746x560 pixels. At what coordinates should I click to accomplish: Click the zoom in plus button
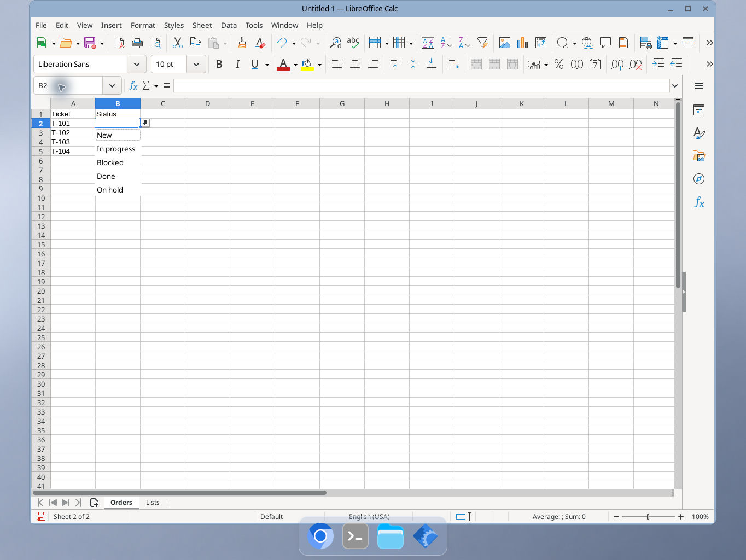681,517
